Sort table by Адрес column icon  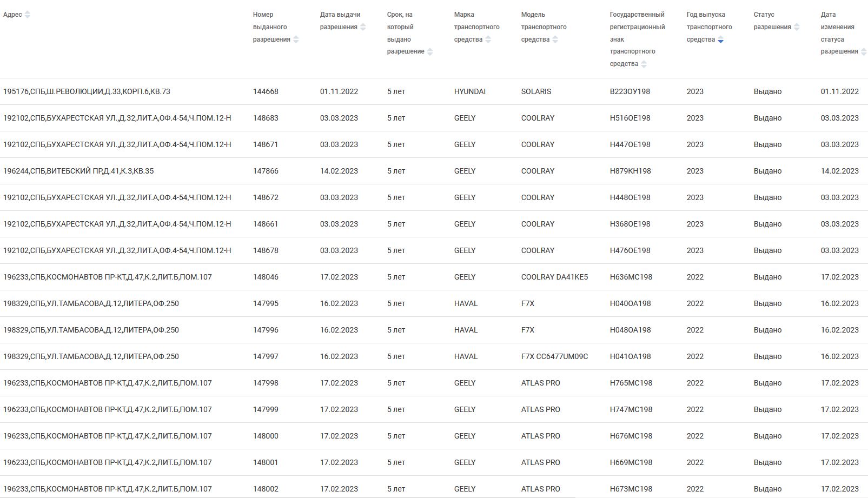[x=28, y=15]
